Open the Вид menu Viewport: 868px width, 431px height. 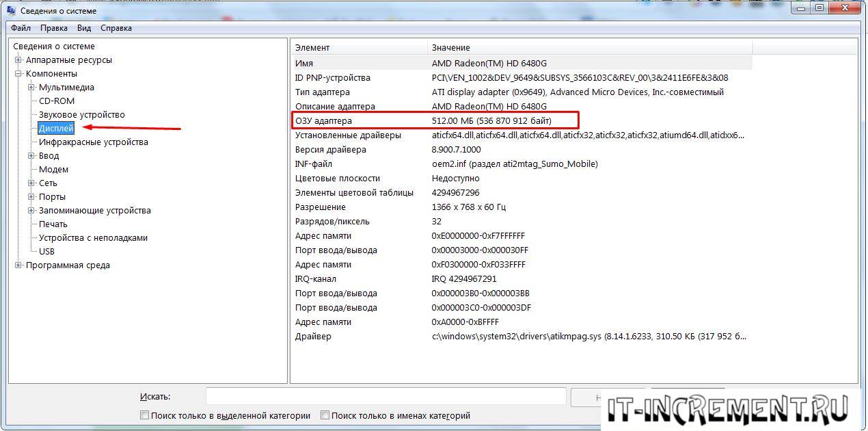point(84,28)
